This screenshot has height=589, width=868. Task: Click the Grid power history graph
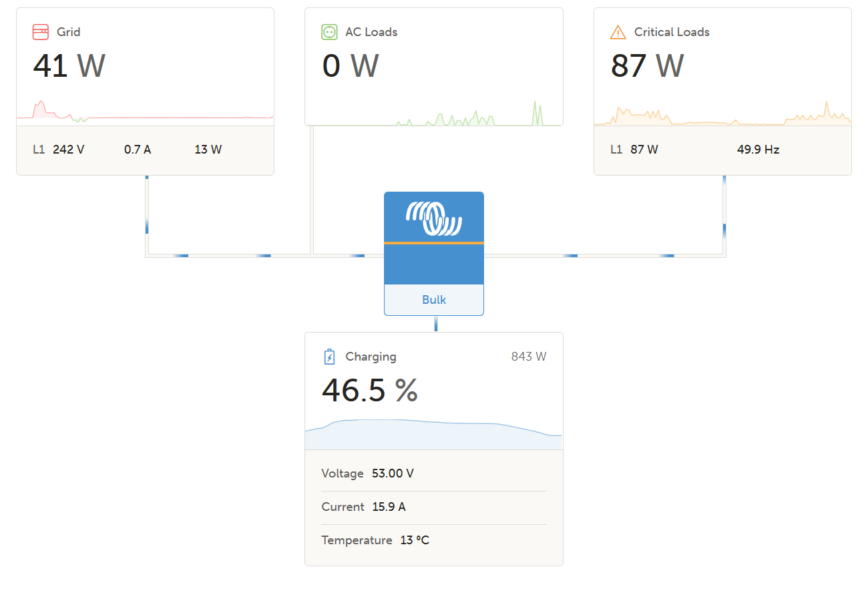[x=145, y=114]
